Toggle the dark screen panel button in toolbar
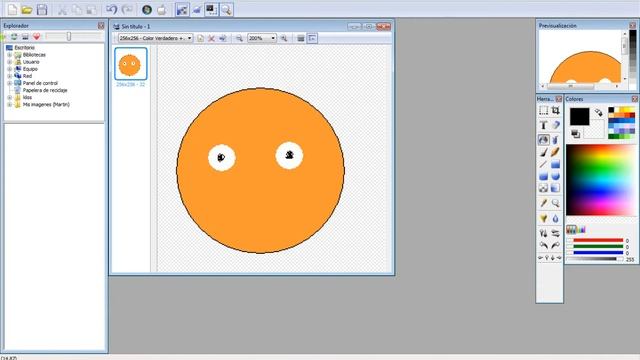640x360 pixels. point(211,9)
